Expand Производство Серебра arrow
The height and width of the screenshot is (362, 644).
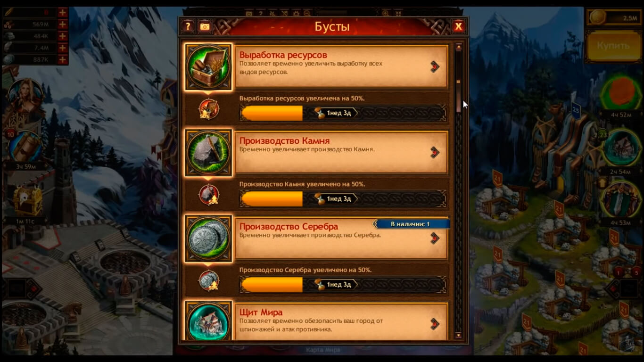(x=435, y=239)
